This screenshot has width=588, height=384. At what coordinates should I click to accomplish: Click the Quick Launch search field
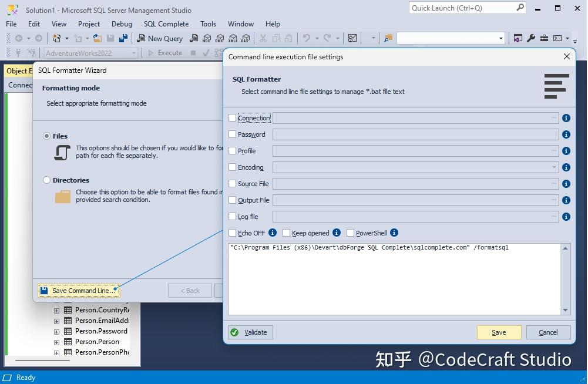coord(467,8)
